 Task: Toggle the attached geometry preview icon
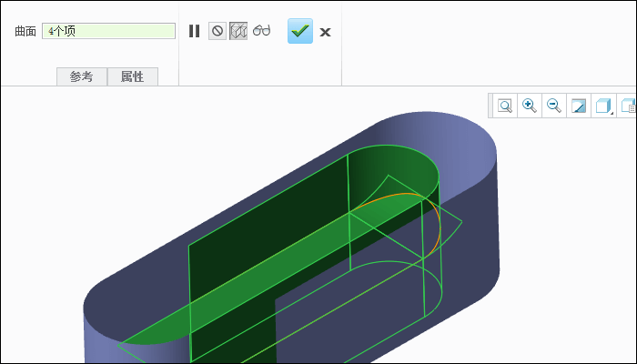(x=238, y=31)
